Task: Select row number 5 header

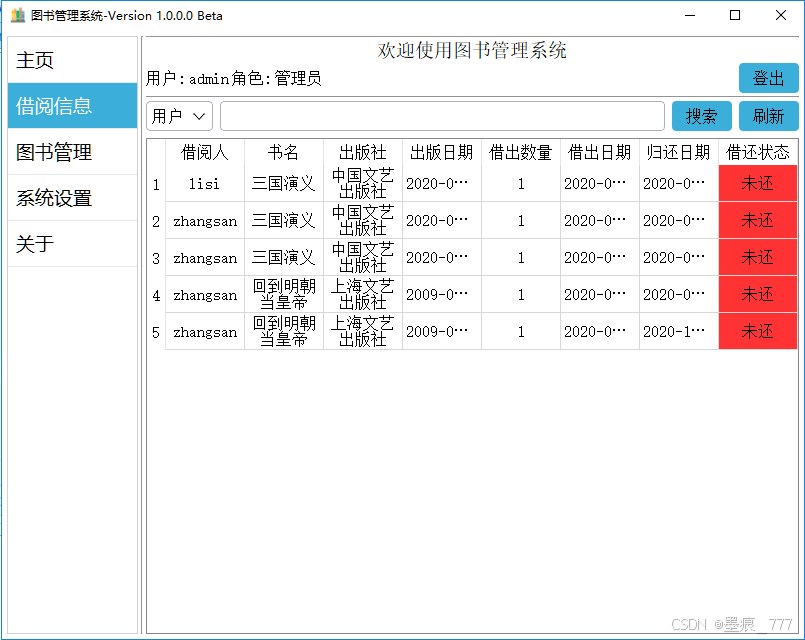Action: click(x=156, y=332)
